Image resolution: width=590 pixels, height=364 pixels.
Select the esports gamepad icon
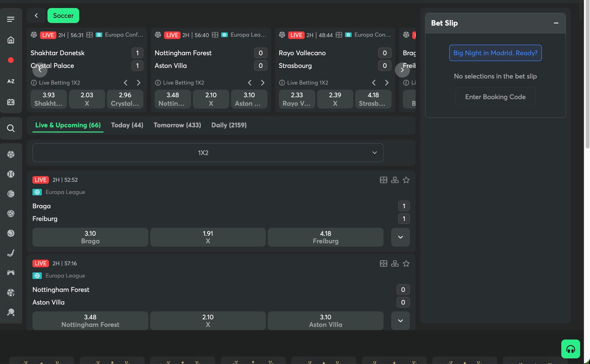click(11, 273)
